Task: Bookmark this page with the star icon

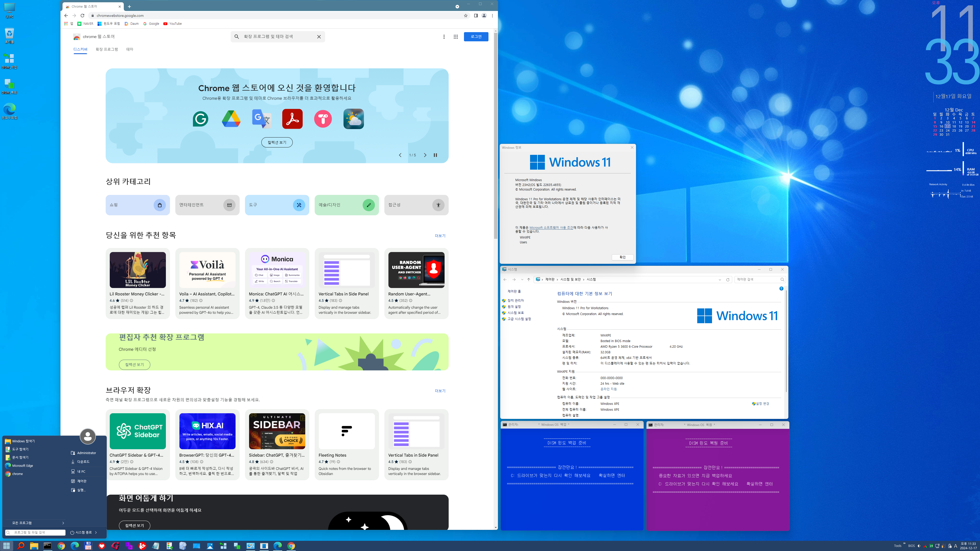Action: tap(465, 16)
